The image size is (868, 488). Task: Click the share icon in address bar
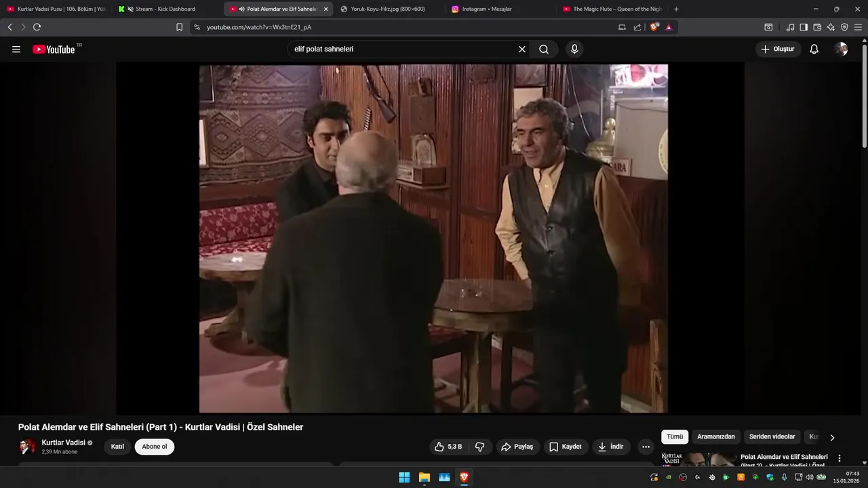pyautogui.click(x=637, y=27)
